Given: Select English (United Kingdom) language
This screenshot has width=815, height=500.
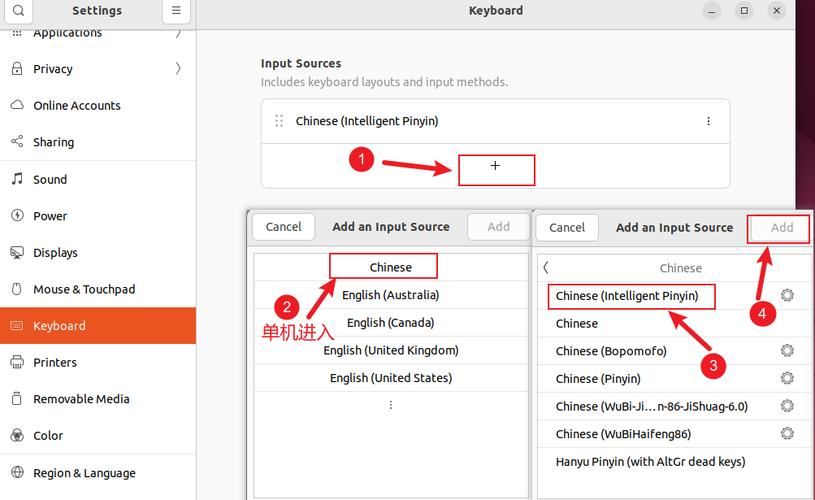Looking at the screenshot, I should tap(391, 350).
